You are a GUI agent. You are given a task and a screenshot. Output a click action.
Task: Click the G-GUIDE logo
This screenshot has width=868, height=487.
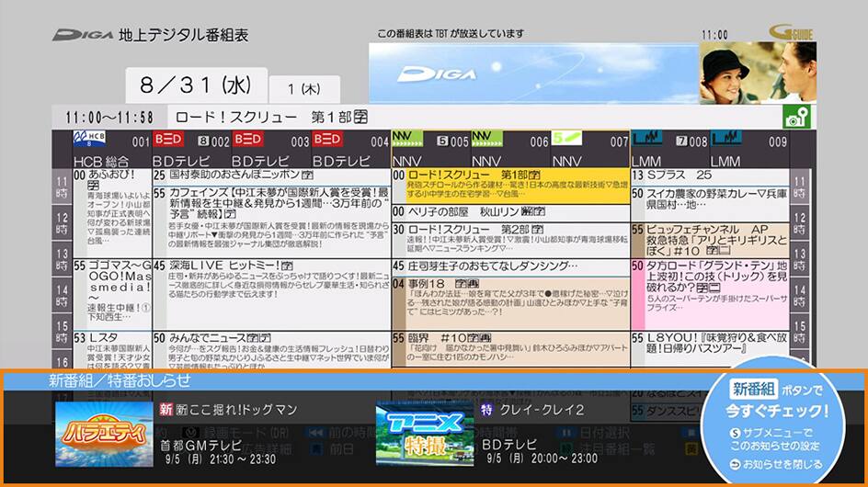tap(792, 33)
